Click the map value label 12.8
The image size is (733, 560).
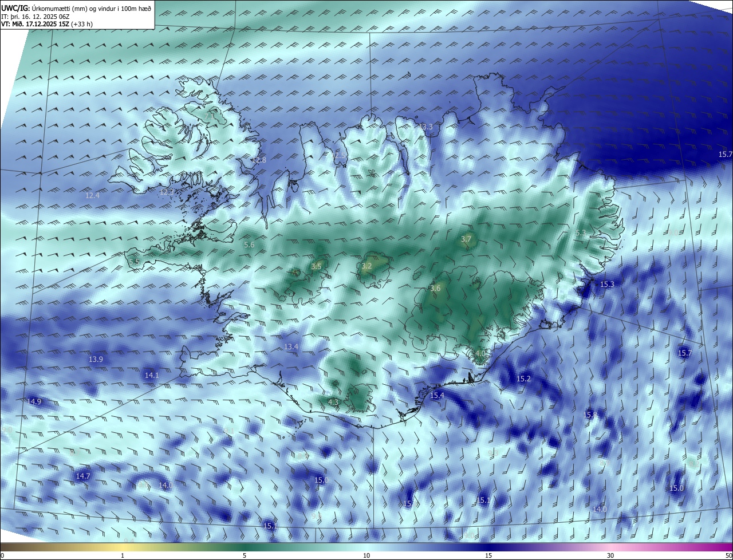coord(259,160)
